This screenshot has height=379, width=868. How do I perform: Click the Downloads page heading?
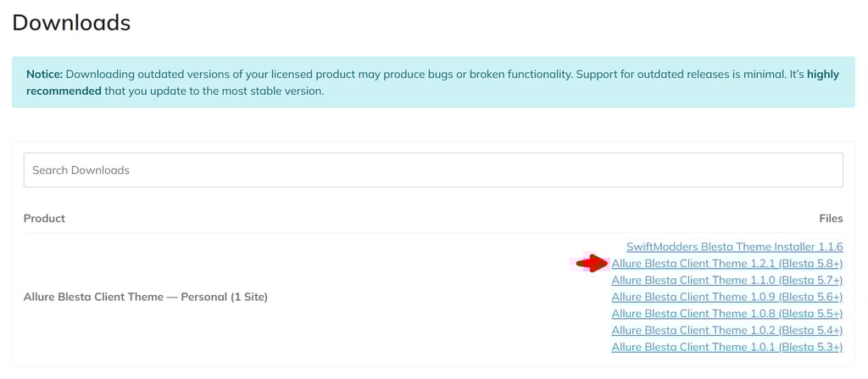[x=71, y=22]
